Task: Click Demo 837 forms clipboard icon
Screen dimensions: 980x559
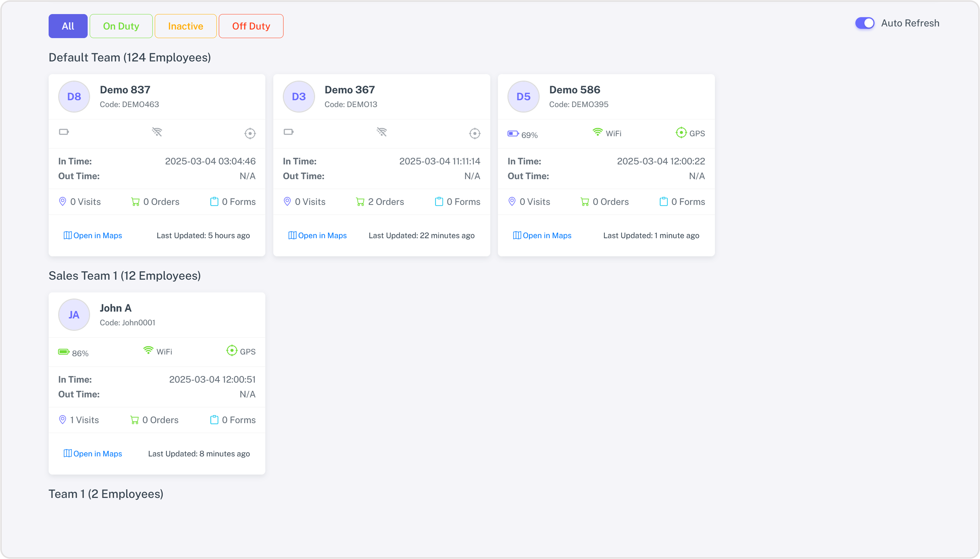Action: (x=215, y=202)
